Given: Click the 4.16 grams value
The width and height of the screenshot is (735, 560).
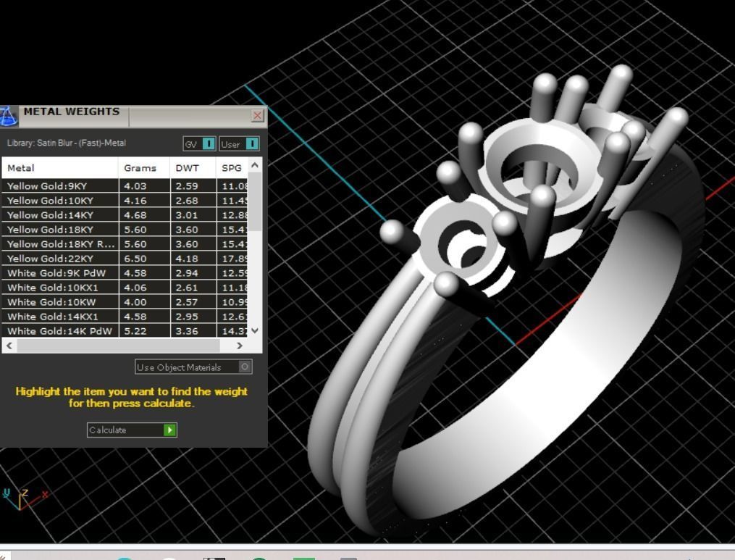Looking at the screenshot, I should click(x=135, y=200).
